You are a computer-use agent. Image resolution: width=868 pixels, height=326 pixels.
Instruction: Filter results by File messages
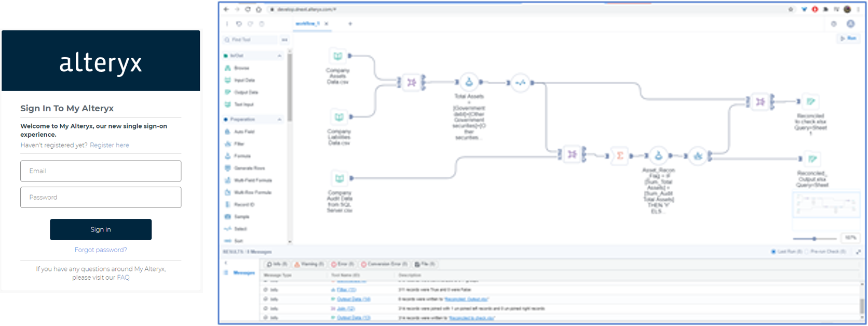click(425, 264)
